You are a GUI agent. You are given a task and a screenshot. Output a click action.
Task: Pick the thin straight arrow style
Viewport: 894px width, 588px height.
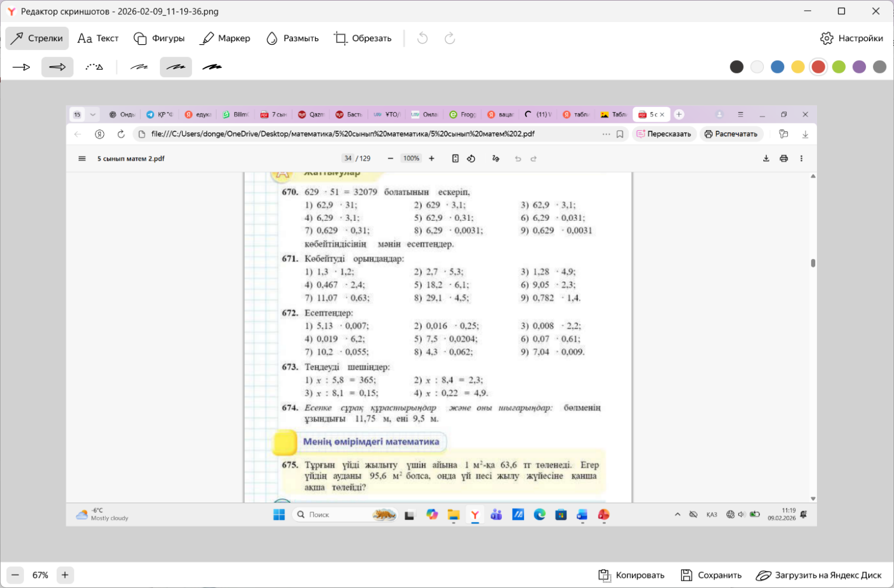pyautogui.click(x=21, y=67)
